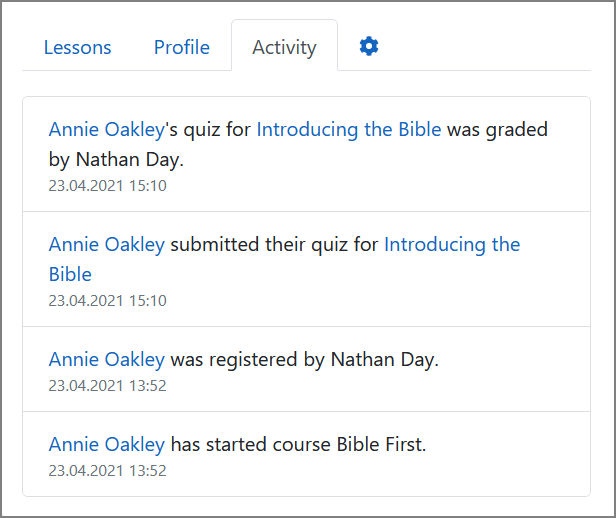Image resolution: width=616 pixels, height=518 pixels.
Task: Click 'was registered by Nathan Day' text
Action: tap(305, 360)
